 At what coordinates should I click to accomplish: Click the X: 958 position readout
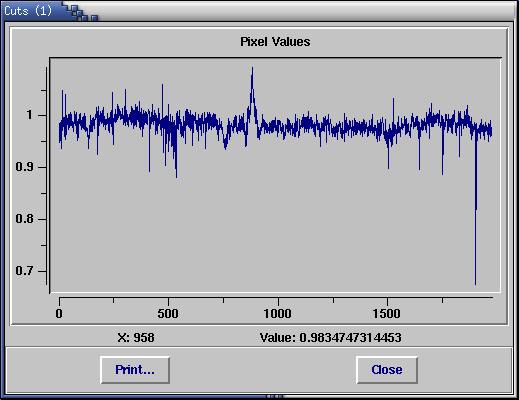pyautogui.click(x=136, y=338)
